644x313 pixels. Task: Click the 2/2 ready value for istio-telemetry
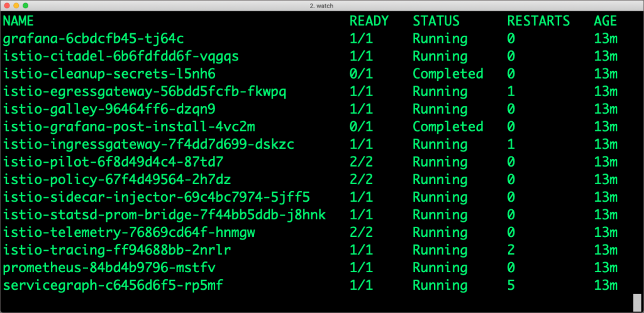point(361,233)
